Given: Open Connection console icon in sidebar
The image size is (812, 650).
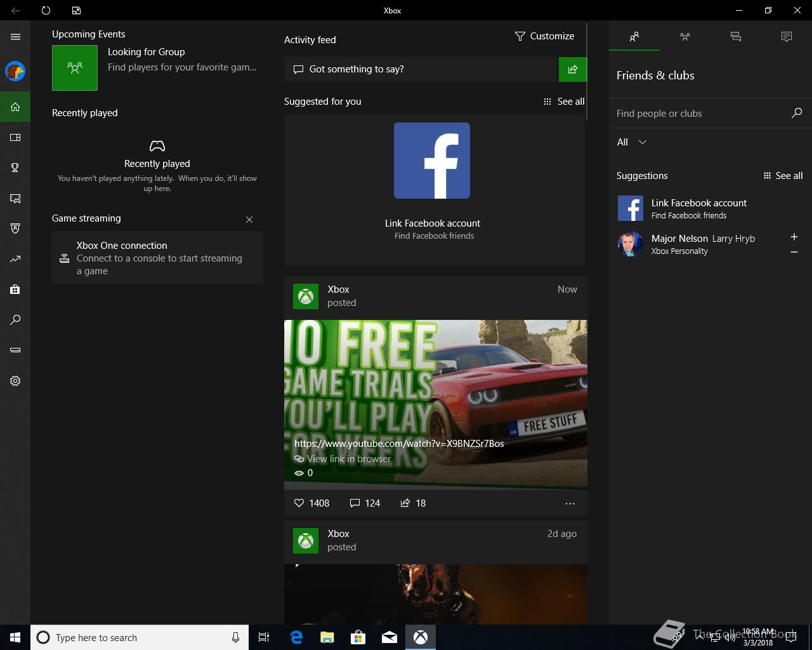Looking at the screenshot, I should pos(15,350).
